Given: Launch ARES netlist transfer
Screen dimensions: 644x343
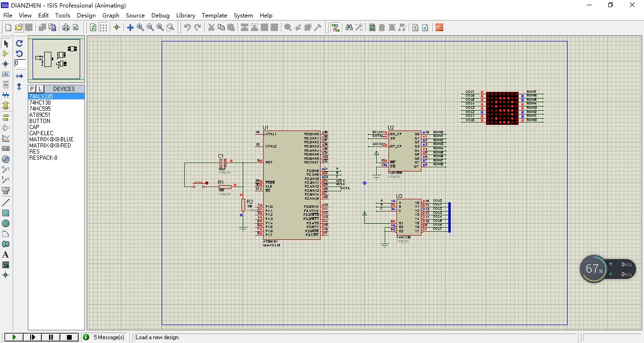Looking at the screenshot, I should coord(439,27).
